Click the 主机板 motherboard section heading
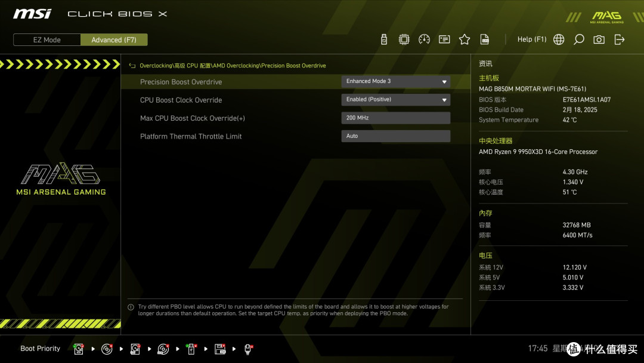644x363 pixels. 489,78
